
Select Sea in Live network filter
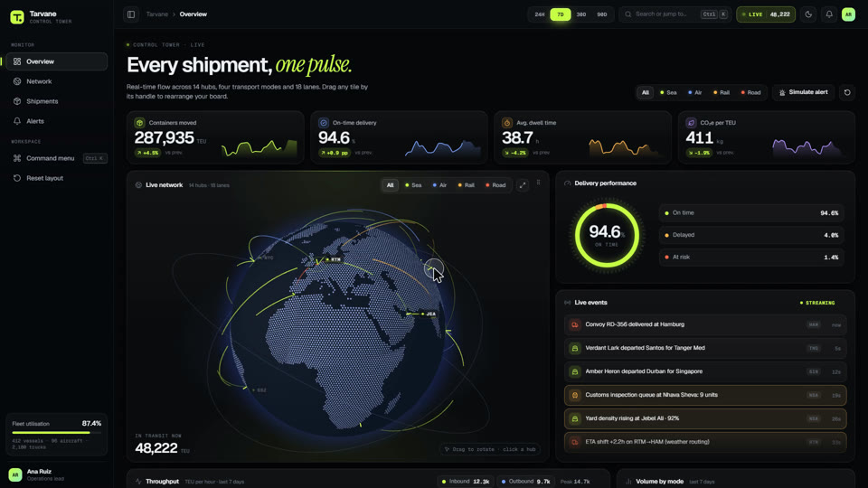(413, 185)
